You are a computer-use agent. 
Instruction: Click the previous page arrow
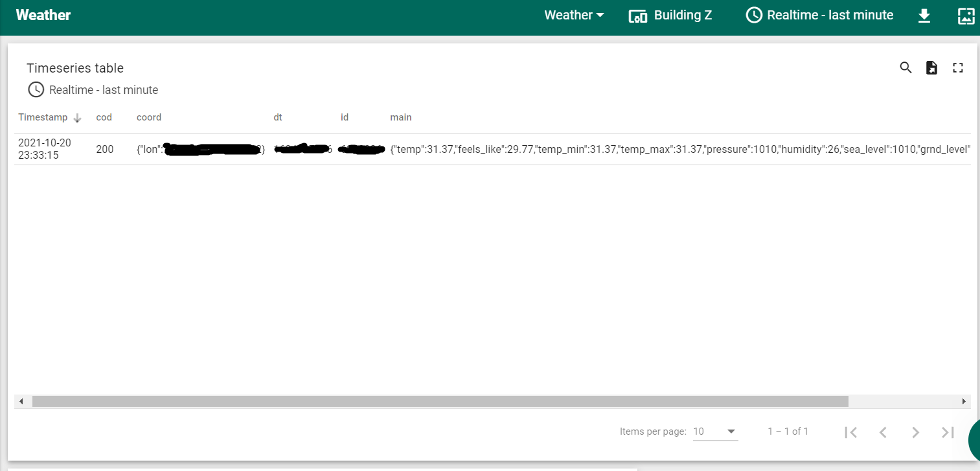883,431
